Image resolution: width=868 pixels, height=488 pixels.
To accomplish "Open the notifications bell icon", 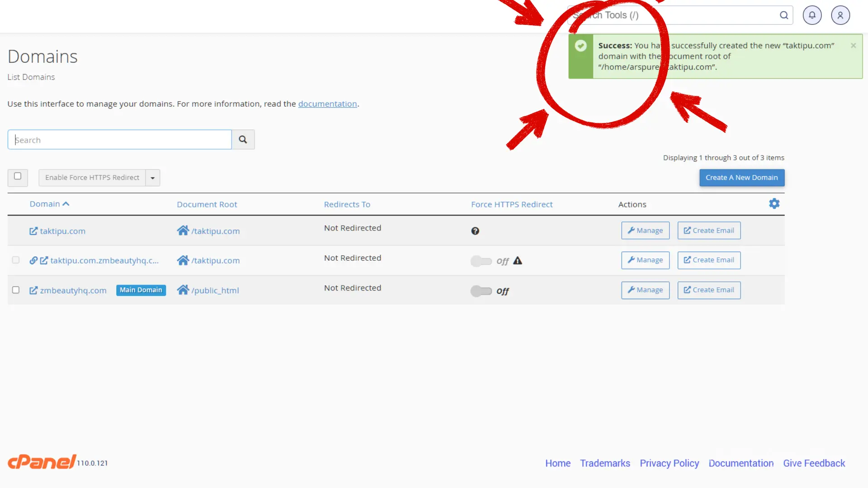I will pos(812,15).
